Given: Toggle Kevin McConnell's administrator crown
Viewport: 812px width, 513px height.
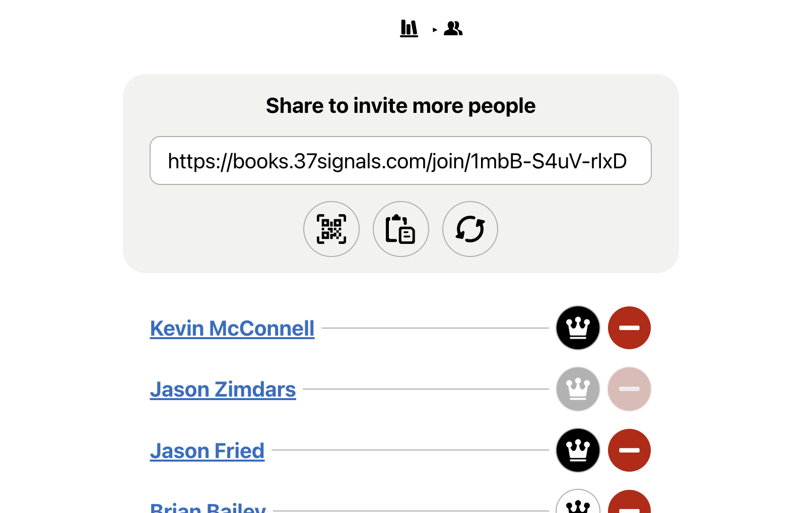Looking at the screenshot, I should (x=578, y=328).
